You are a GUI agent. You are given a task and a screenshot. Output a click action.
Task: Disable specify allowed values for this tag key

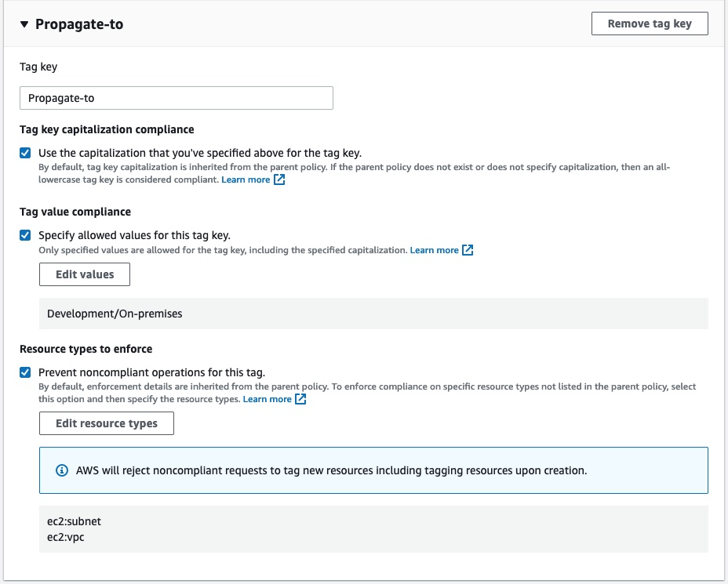tap(24, 235)
